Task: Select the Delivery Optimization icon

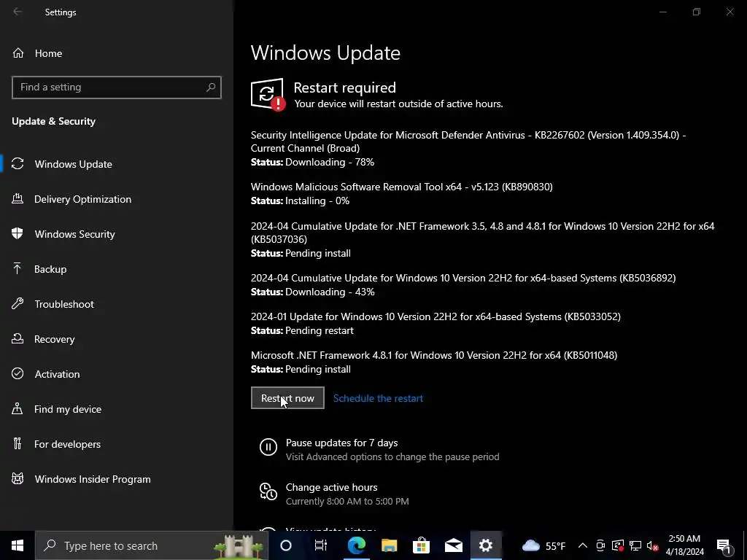Action: click(18, 198)
